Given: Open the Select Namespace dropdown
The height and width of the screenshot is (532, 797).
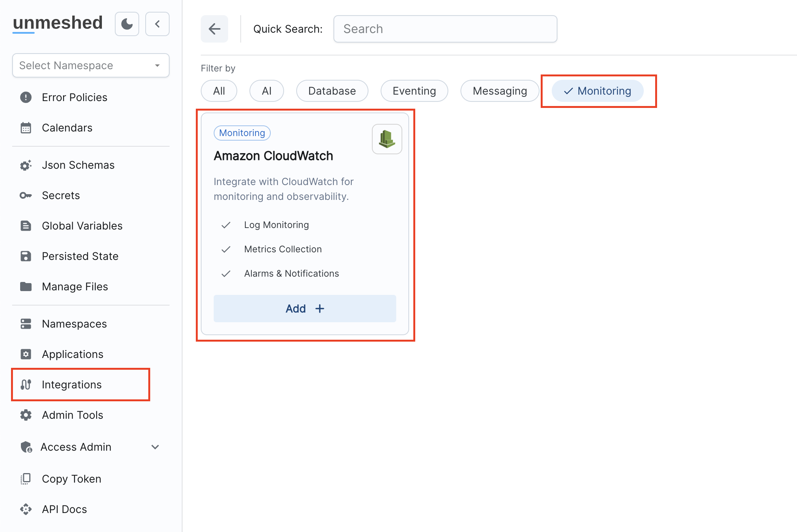Looking at the screenshot, I should coord(90,65).
